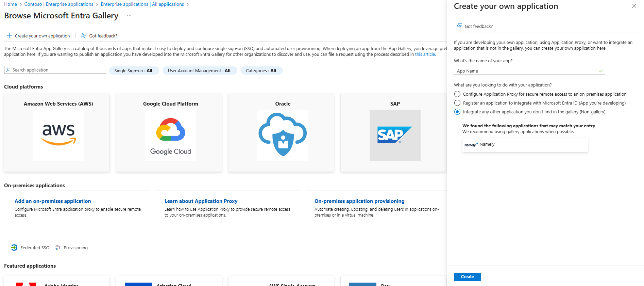
Task: Click the Namely logo in suggested matches
Action: pyautogui.click(x=471, y=145)
